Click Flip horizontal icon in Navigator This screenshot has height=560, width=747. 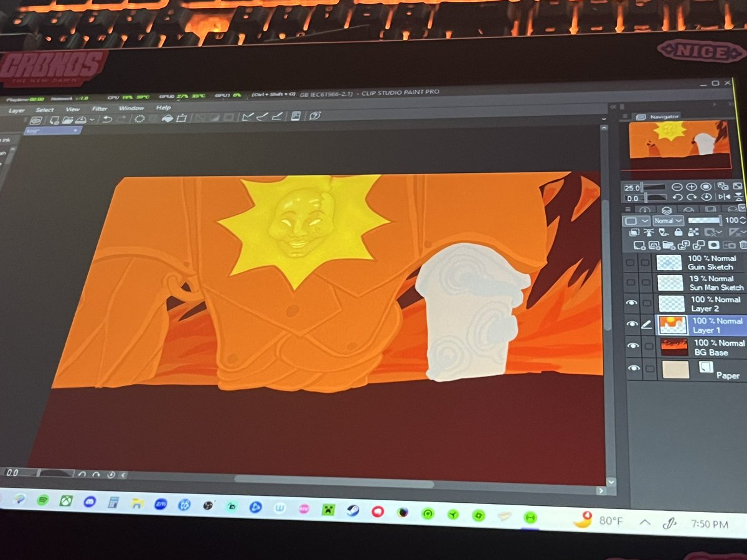click(x=723, y=197)
